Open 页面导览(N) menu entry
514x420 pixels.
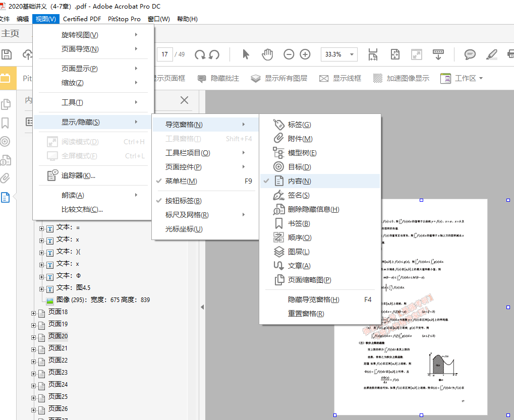coord(93,49)
